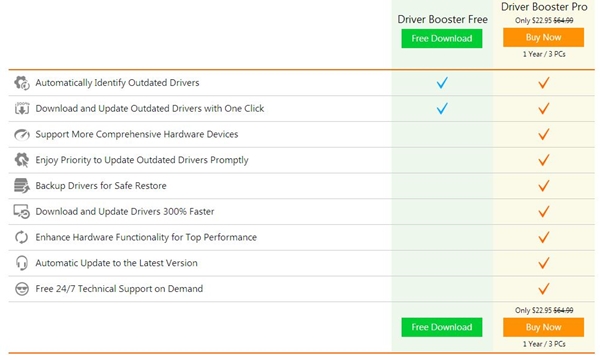Select the Driver Booster Pro column heading

544,7
